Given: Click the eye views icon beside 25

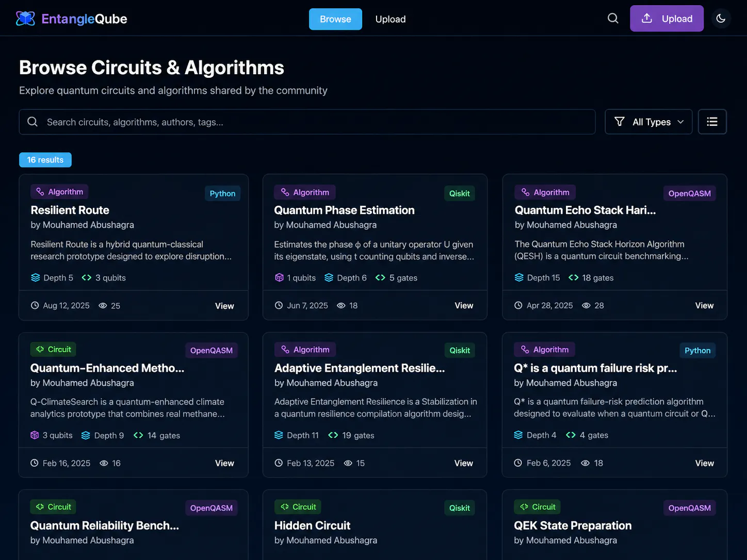Looking at the screenshot, I should pos(103,305).
